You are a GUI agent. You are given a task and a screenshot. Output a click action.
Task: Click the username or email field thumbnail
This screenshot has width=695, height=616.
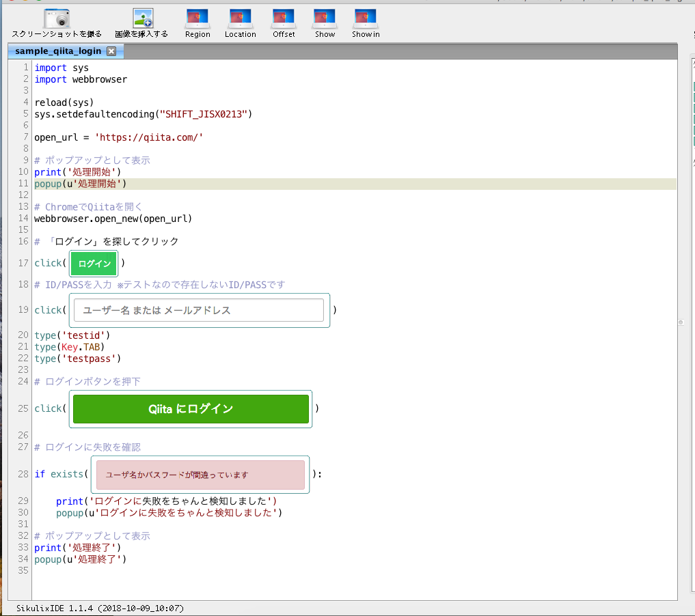pos(199,310)
